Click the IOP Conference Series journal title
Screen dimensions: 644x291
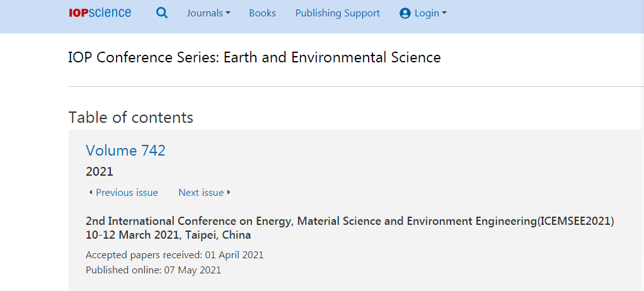click(255, 57)
